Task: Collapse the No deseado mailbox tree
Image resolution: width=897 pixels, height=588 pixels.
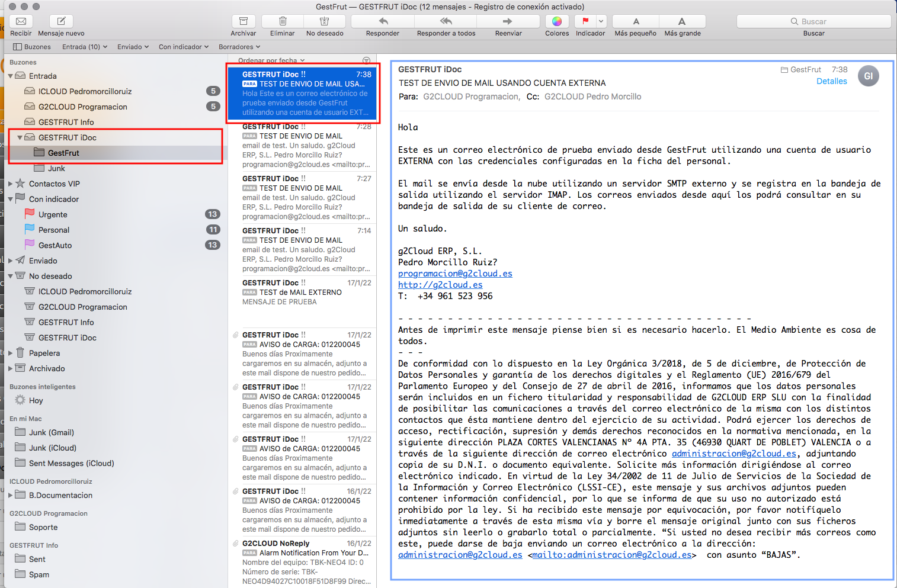Action: click(x=11, y=277)
